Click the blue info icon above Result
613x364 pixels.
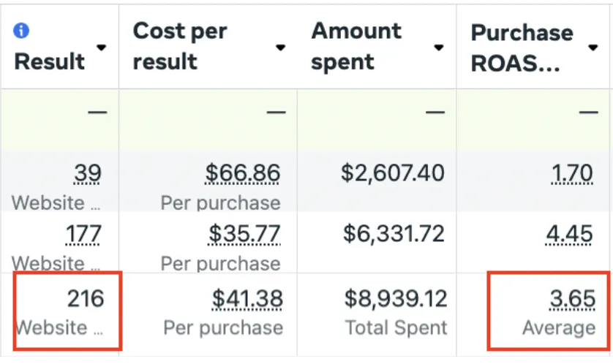pos(21,31)
